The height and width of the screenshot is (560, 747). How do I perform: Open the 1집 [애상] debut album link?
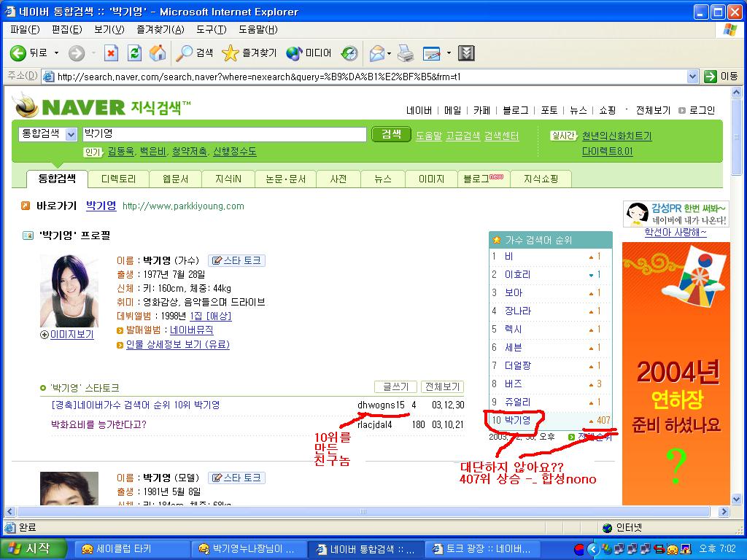click(211, 316)
